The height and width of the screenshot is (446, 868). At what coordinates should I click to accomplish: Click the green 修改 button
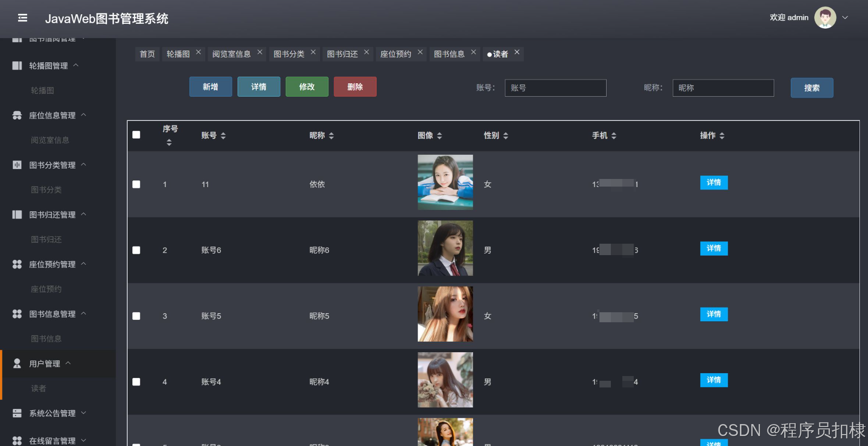[307, 87]
